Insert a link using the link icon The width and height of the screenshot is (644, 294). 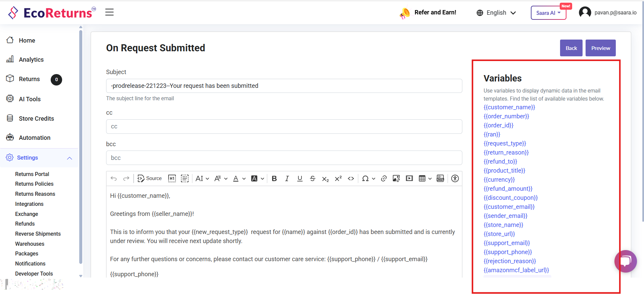384,179
